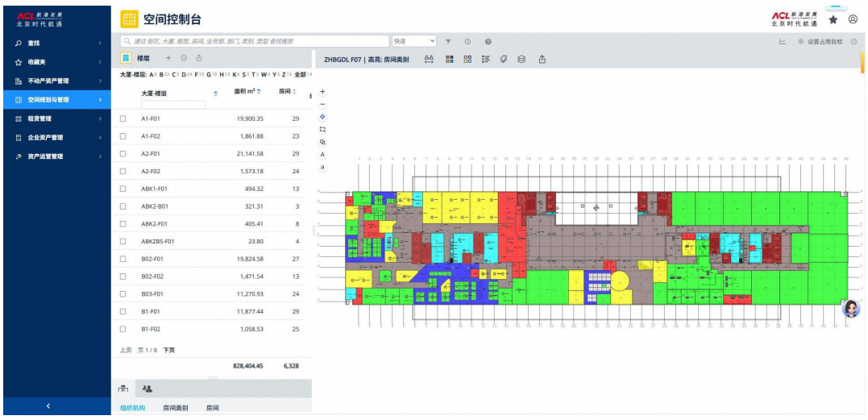868x420 pixels.
Task: Click the 楼层 floor panel icon
Action: coord(126,57)
